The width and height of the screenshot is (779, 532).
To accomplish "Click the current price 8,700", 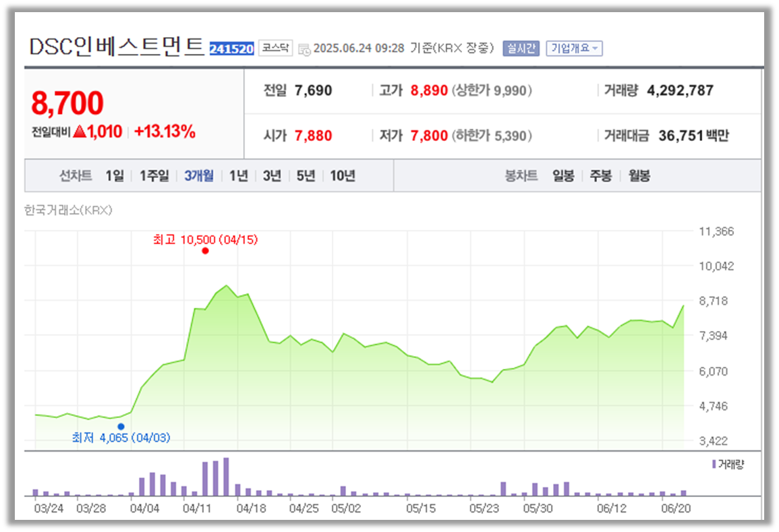I will tap(67, 103).
